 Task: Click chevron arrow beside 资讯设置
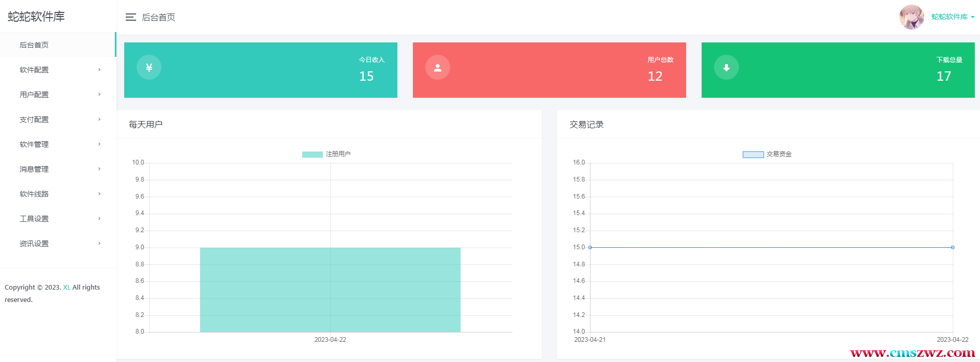click(x=99, y=244)
